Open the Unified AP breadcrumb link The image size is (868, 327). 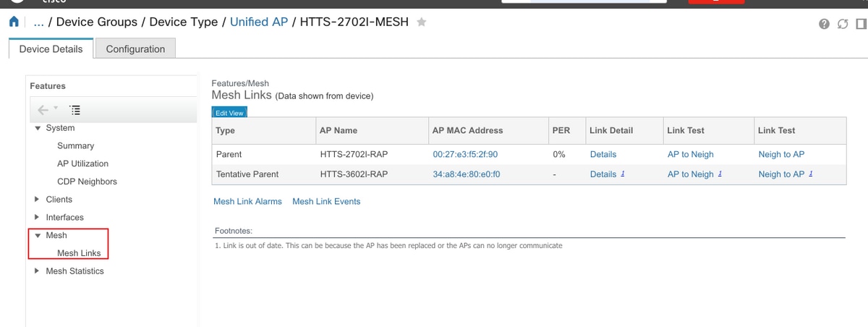pyautogui.click(x=259, y=22)
